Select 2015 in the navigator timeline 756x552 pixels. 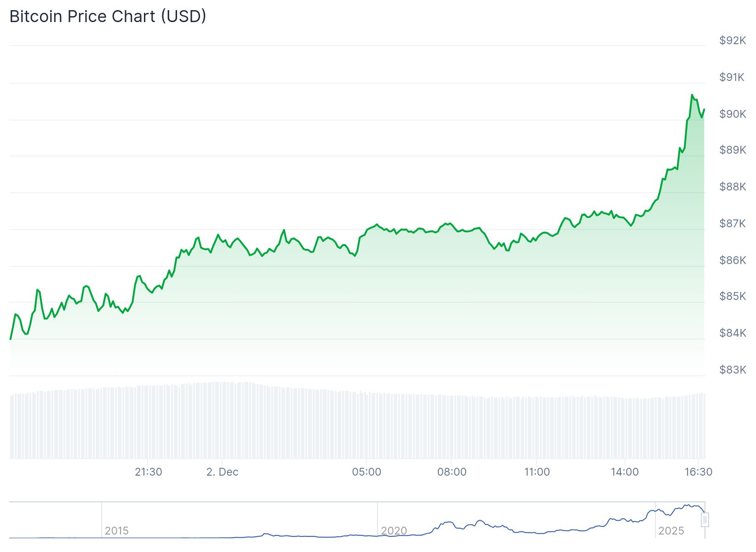tap(116, 531)
